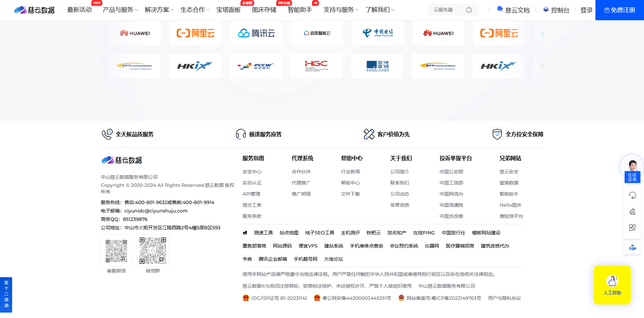Open the 最新活动 menu item

click(79, 10)
